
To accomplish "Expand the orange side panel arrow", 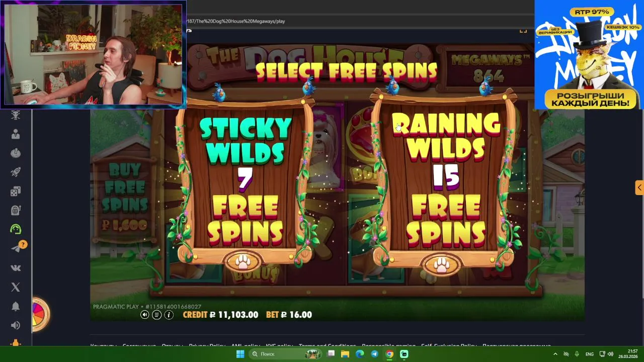I will 639,188.
